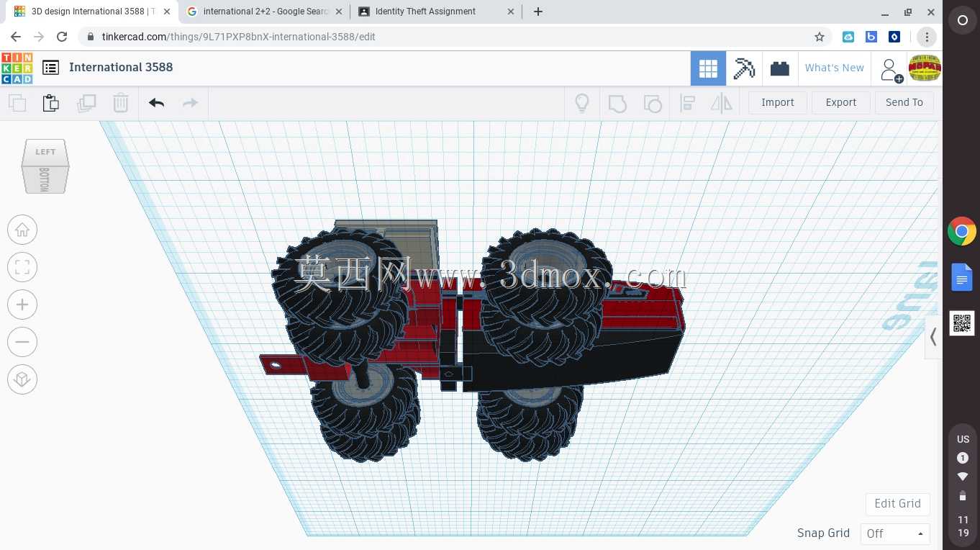The height and width of the screenshot is (550, 980).
Task: Click the Mirror tool icon
Action: pos(721,103)
